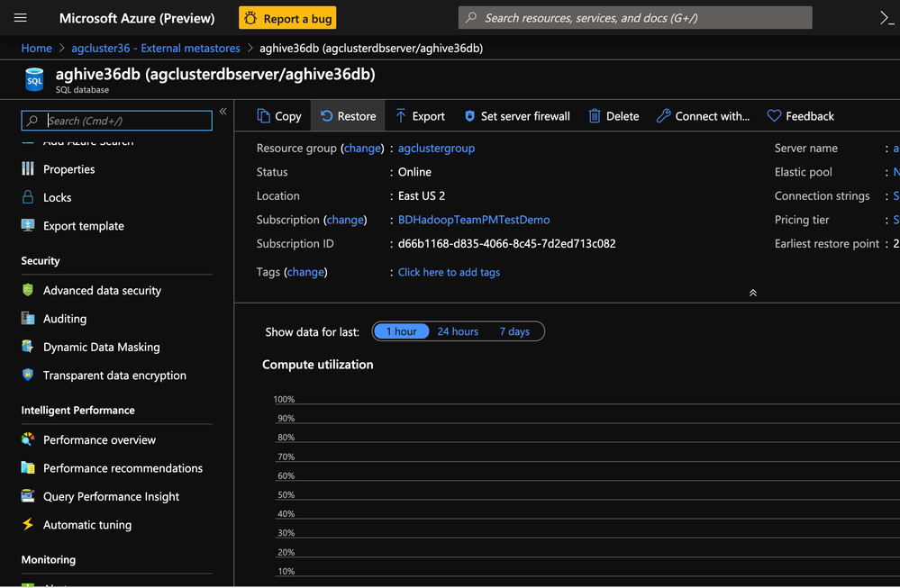Click the Export toolbar icon
The height and width of the screenshot is (588, 900).
click(401, 116)
